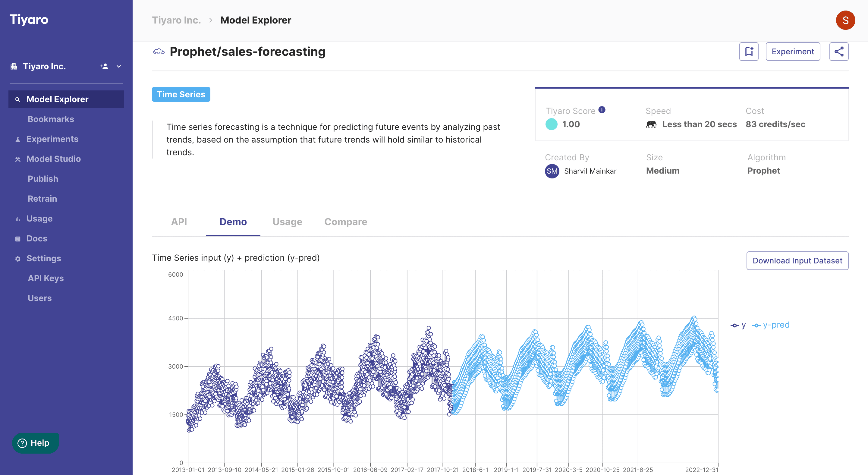
Task: Click the add user icon beside Tiyaro Inc.
Action: point(104,66)
